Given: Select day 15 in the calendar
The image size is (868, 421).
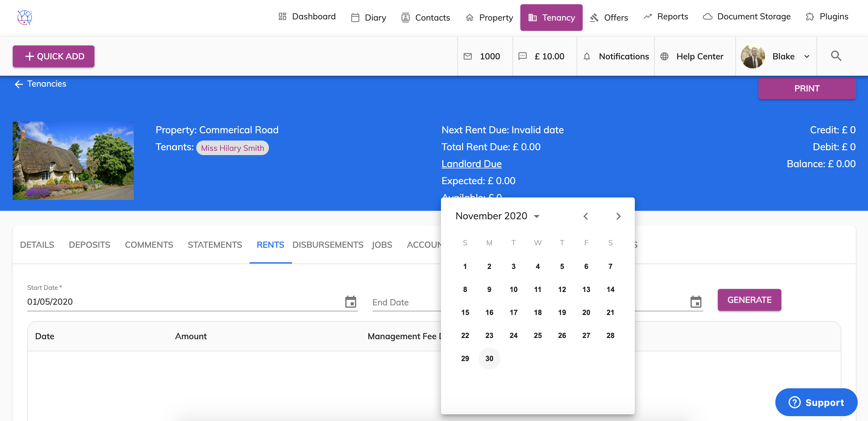Looking at the screenshot, I should point(465,313).
